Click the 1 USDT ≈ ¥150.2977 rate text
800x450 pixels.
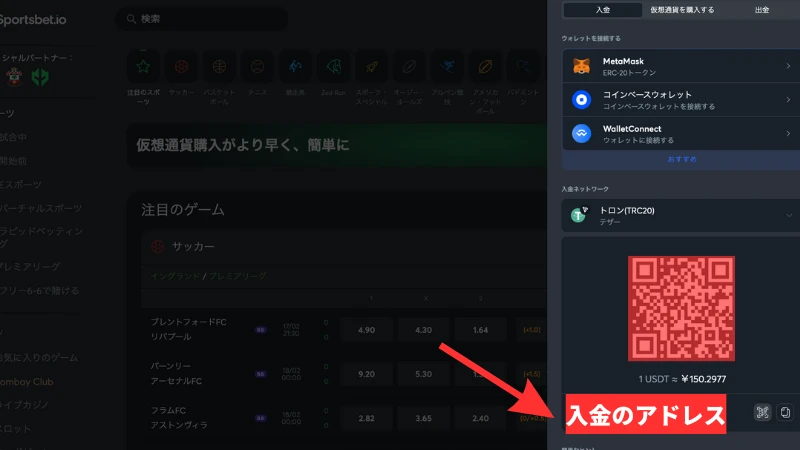[x=682, y=379]
